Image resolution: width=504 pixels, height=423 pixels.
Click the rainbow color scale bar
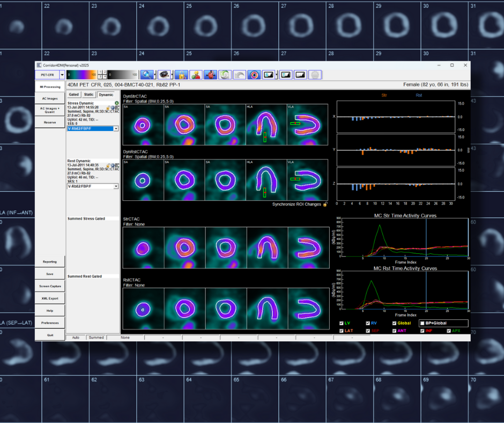pyautogui.click(x=81, y=75)
